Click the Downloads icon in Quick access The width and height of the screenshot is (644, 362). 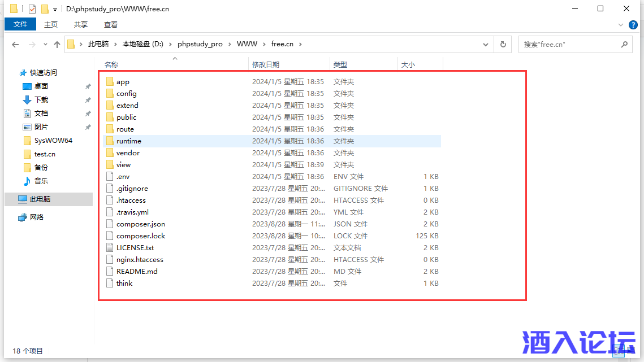coord(27,100)
